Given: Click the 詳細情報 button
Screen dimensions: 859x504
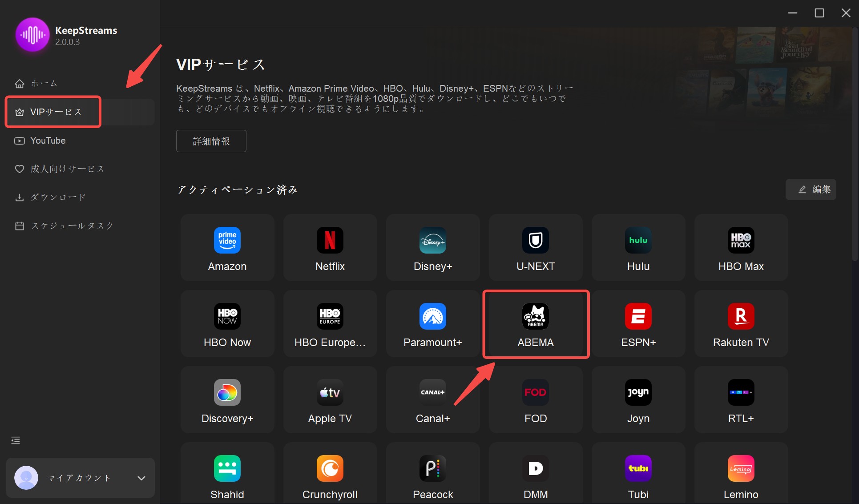Looking at the screenshot, I should pyautogui.click(x=211, y=141).
